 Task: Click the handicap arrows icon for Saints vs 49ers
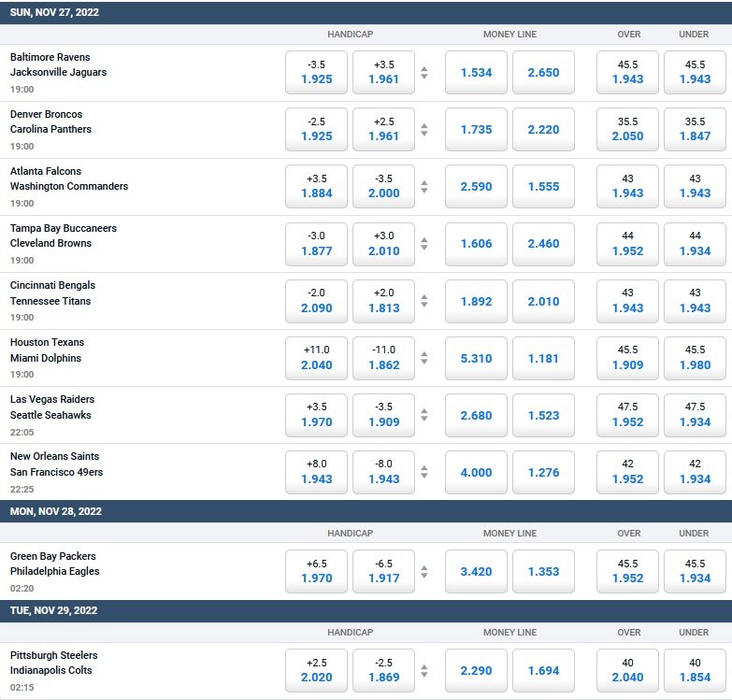424,472
